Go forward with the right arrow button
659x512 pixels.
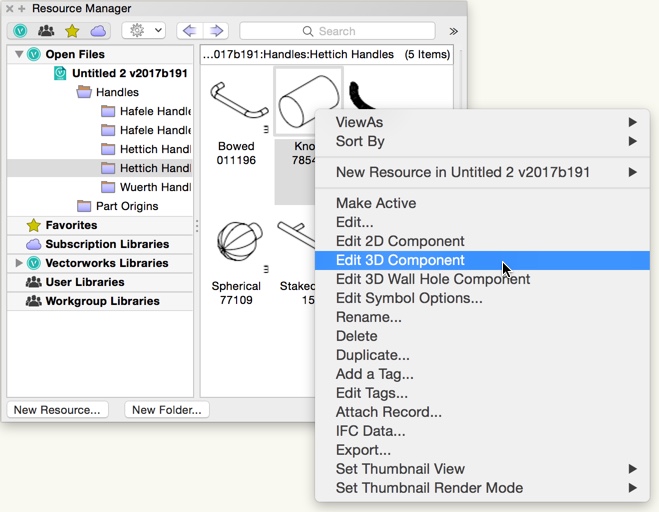(216, 30)
